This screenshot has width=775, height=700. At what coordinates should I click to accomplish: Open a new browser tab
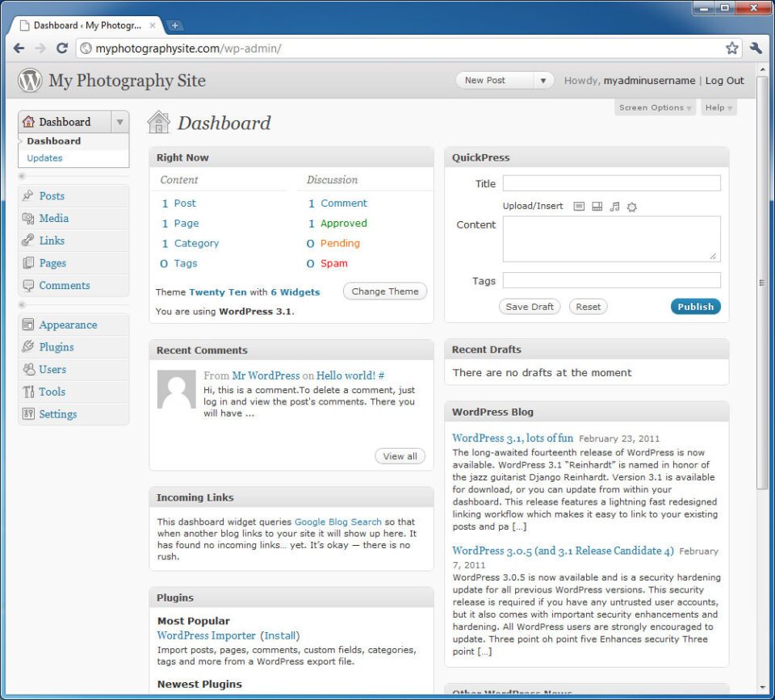(x=174, y=25)
